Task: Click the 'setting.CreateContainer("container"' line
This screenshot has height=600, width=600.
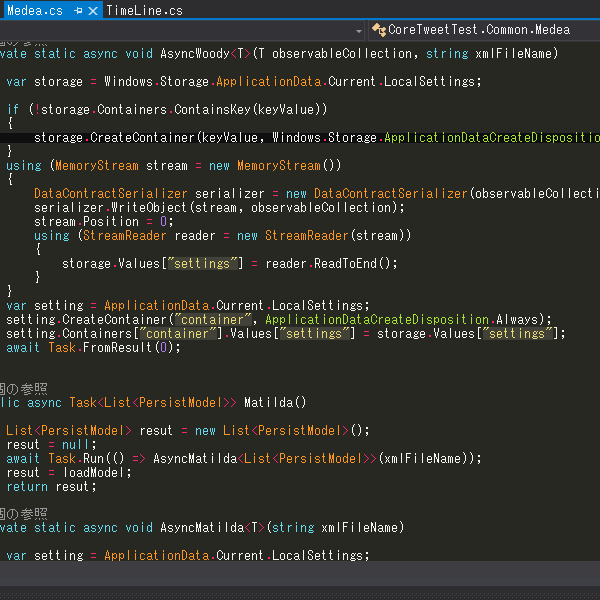Action: coord(279,320)
